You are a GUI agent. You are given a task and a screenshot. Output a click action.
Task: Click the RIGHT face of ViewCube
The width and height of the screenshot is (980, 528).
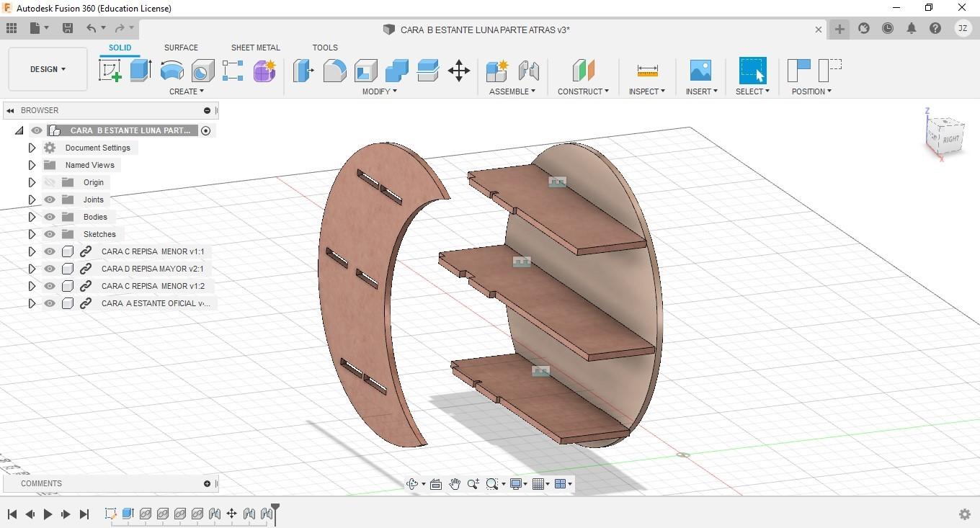951,139
